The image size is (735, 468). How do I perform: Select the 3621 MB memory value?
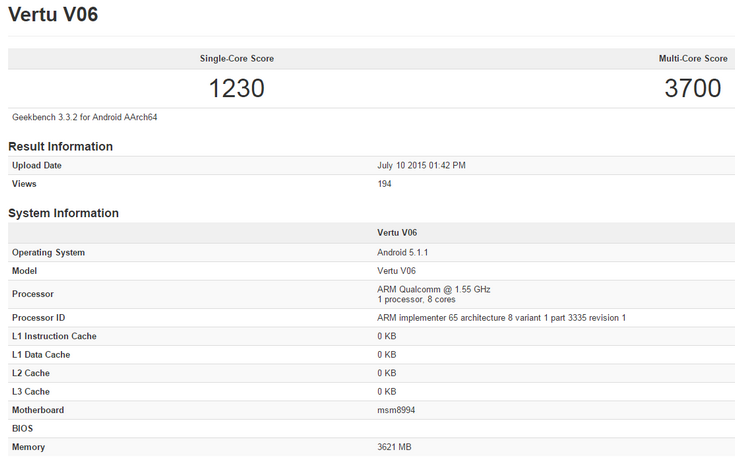pos(394,447)
